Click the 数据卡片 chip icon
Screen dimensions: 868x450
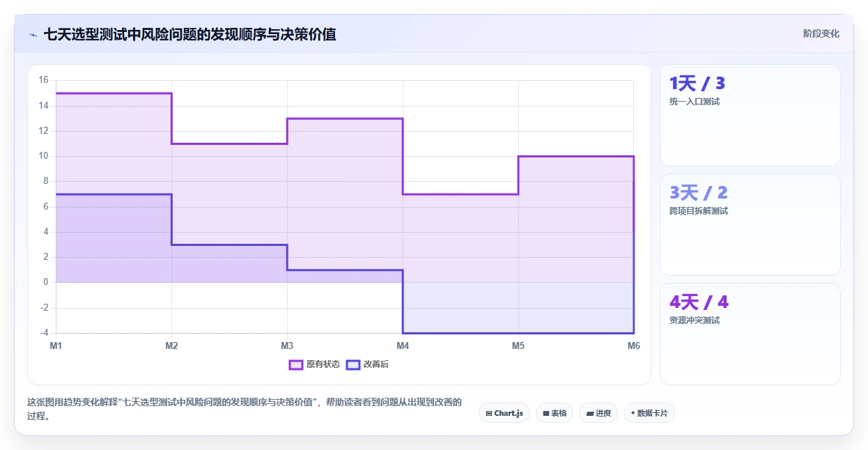[x=633, y=413]
